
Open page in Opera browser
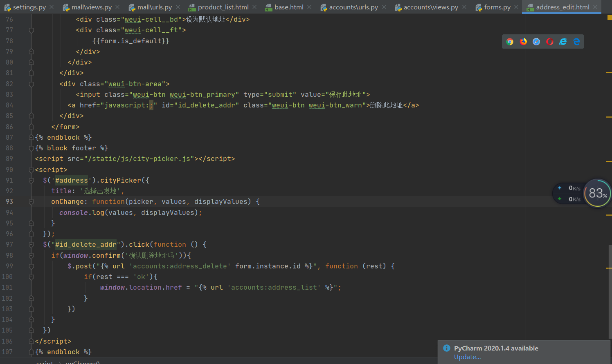click(550, 42)
